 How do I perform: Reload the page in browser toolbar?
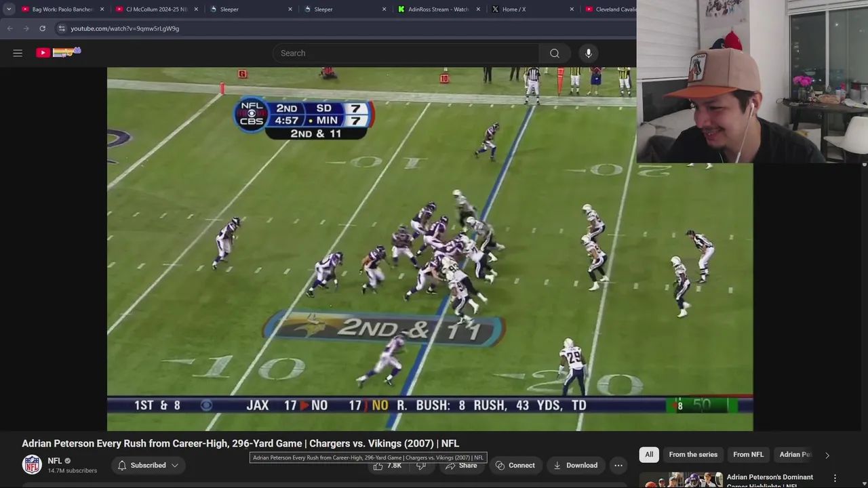[x=42, y=28]
